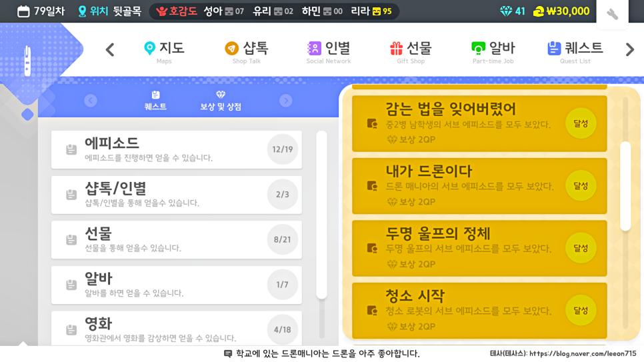Click the left arrow in quest tab bar
644x362 pixels.
(x=91, y=101)
